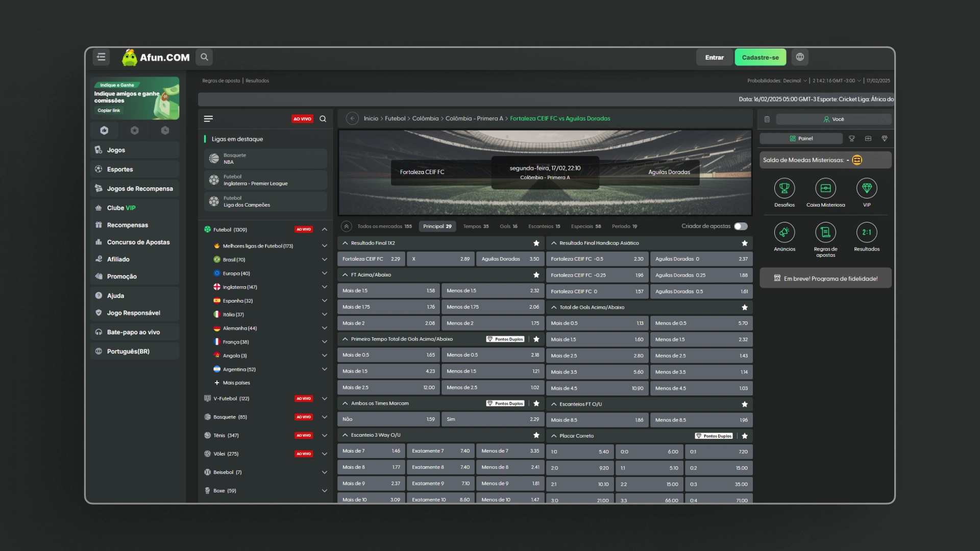Expand the Inglaterra (147) league list
Viewport: 980px width, 551px height.
(324, 287)
